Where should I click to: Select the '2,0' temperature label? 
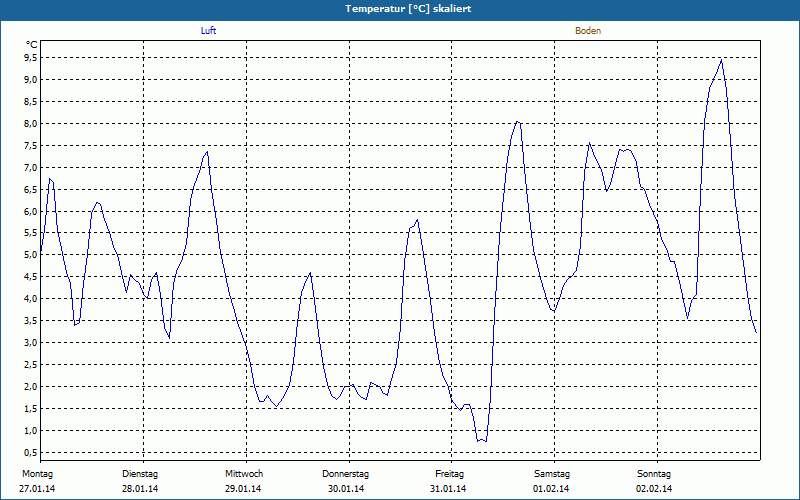tap(30, 386)
